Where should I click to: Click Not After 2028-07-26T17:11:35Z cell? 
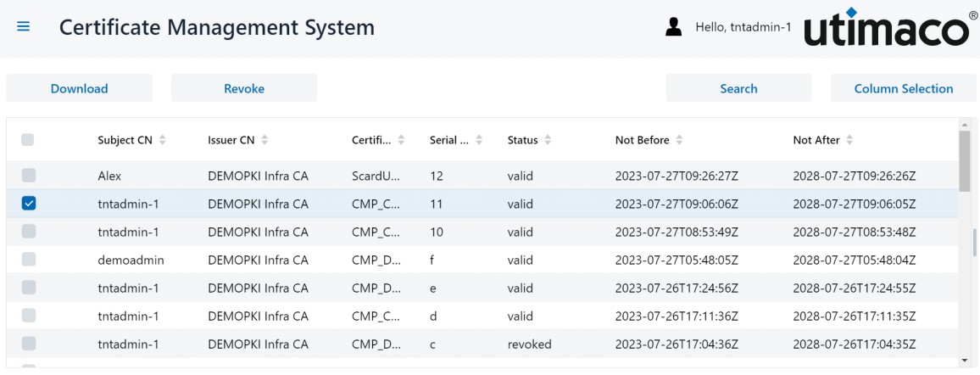tap(855, 316)
